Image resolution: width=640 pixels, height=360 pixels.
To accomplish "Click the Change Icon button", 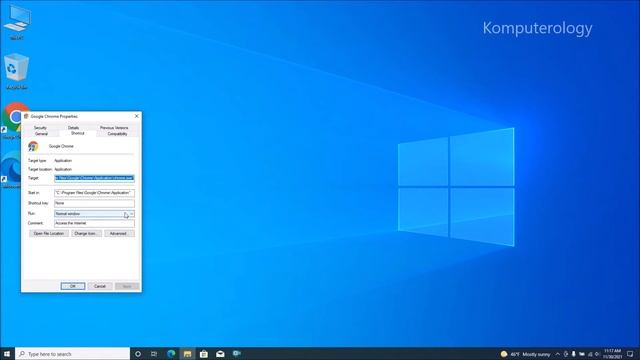I will (x=86, y=233).
